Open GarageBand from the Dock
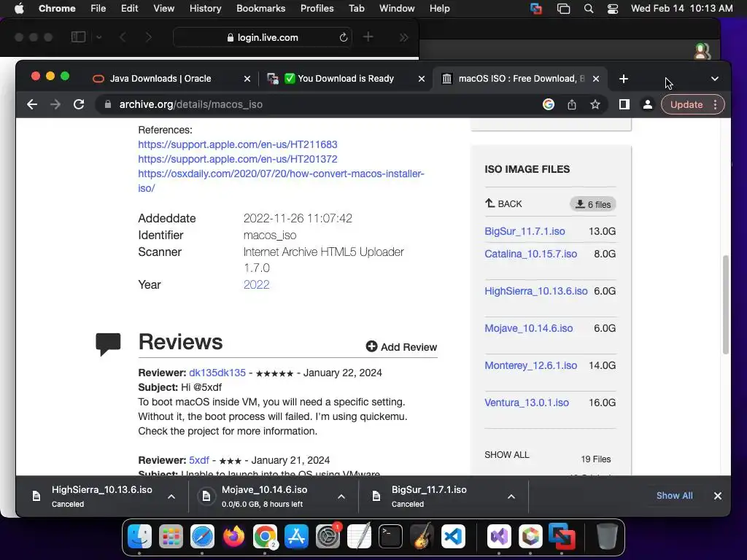Screen dimensions: 747x560 422,536
